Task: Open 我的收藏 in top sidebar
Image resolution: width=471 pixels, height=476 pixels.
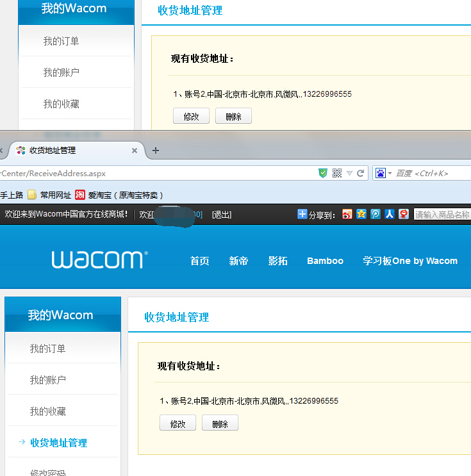Action: click(x=61, y=104)
